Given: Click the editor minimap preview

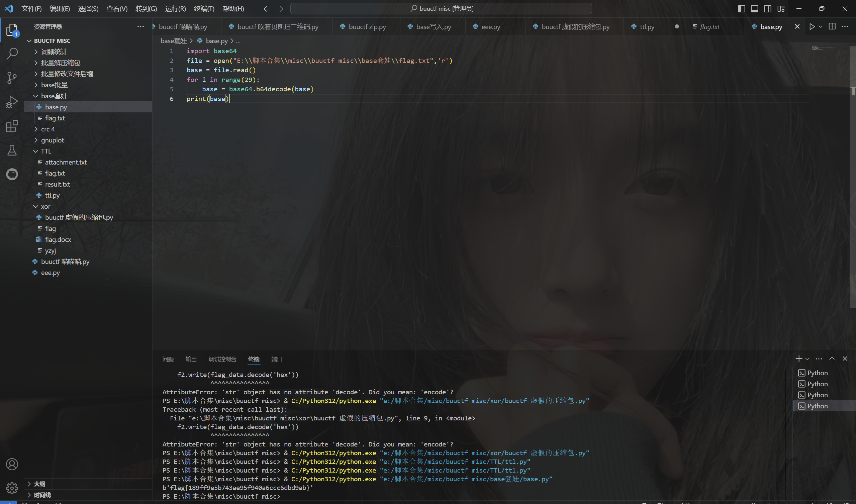Looking at the screenshot, I should tap(824, 48).
